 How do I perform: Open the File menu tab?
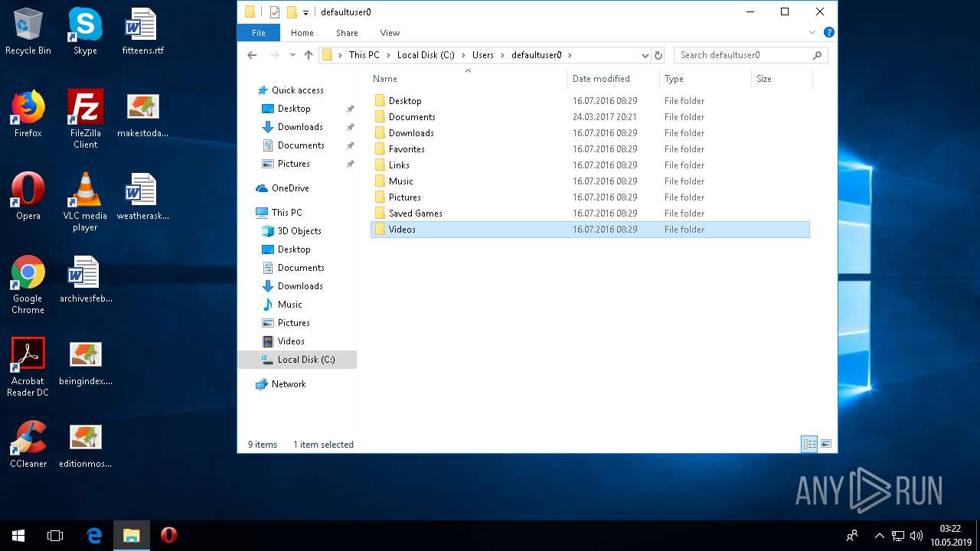click(x=259, y=33)
